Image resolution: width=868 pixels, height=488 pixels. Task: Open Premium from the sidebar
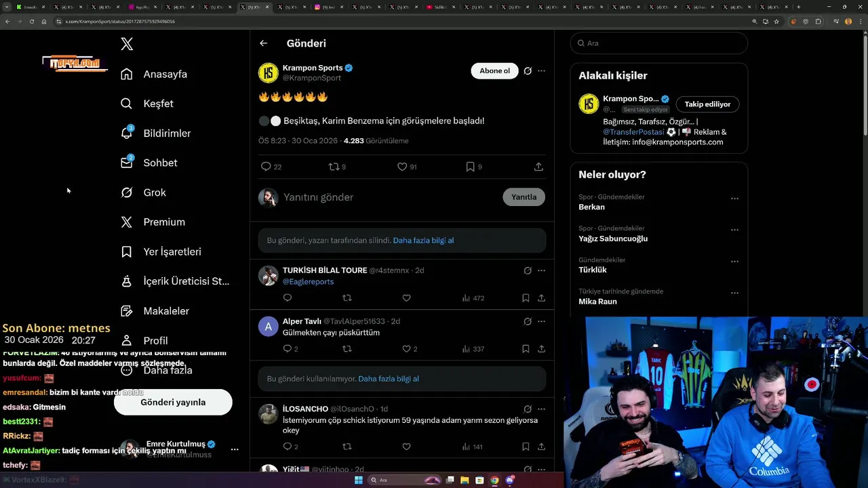coord(153,222)
